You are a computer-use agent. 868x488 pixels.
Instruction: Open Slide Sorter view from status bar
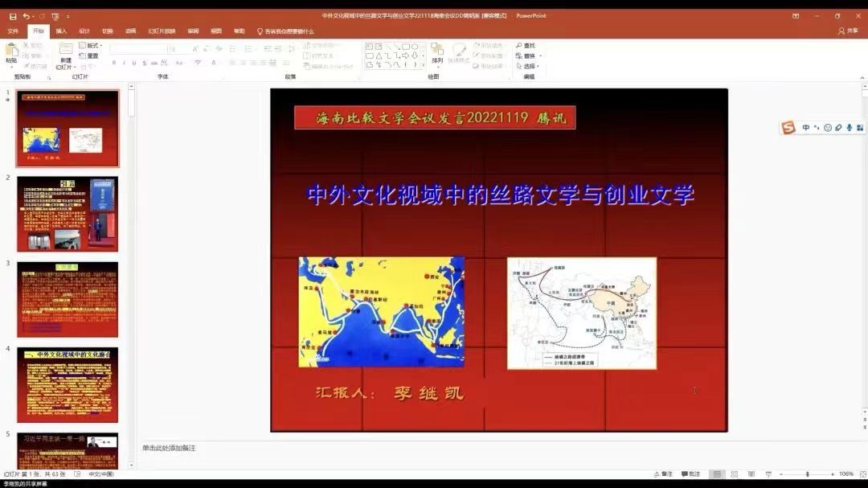pos(735,474)
